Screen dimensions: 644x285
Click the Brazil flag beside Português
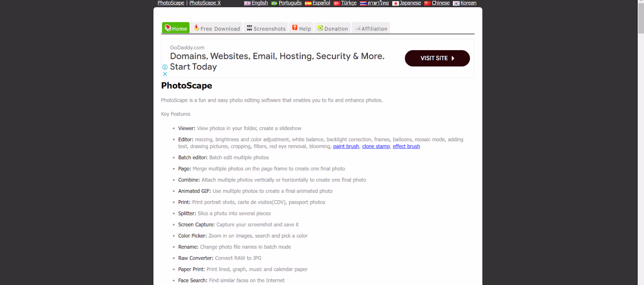coord(274,3)
